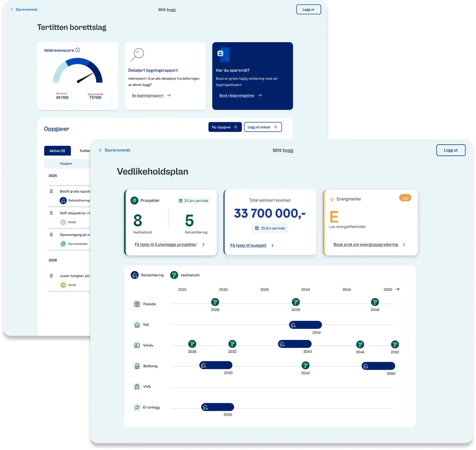Open the Få hjelp til budsjett link
This screenshot has width=476, height=450.
pyautogui.click(x=252, y=245)
